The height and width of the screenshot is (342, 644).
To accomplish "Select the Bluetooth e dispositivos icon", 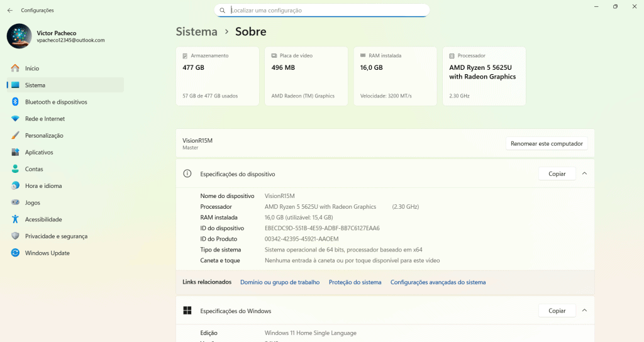I will (x=15, y=102).
